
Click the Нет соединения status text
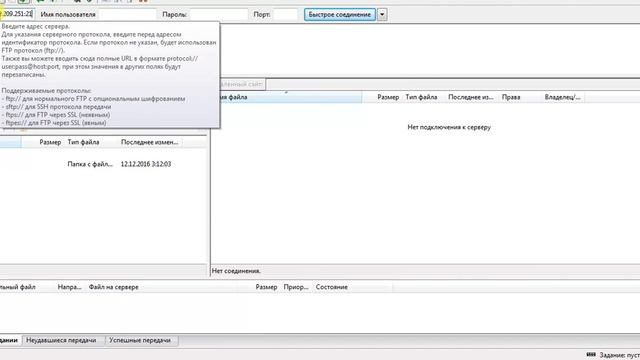pyautogui.click(x=236, y=271)
